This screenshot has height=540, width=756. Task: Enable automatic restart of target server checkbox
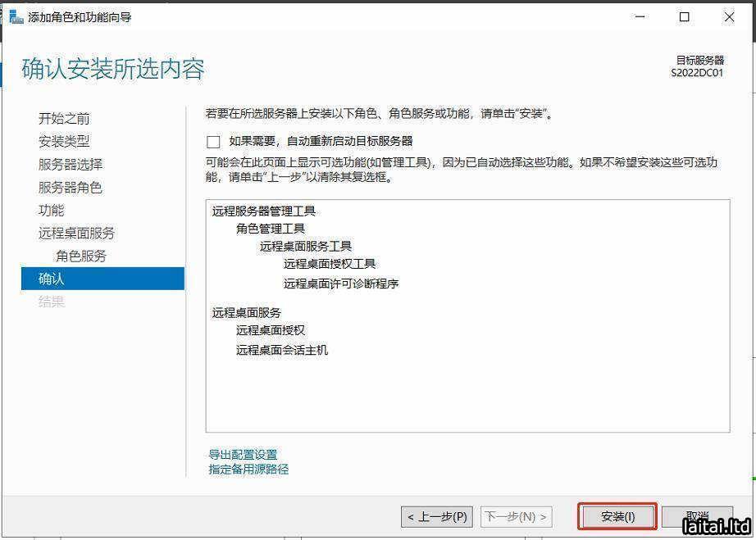(214, 141)
